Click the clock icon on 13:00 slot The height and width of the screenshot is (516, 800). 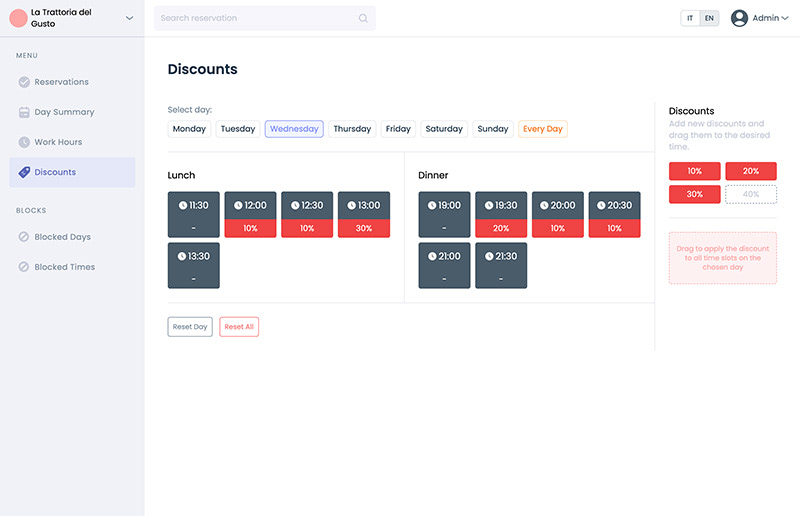coord(352,206)
